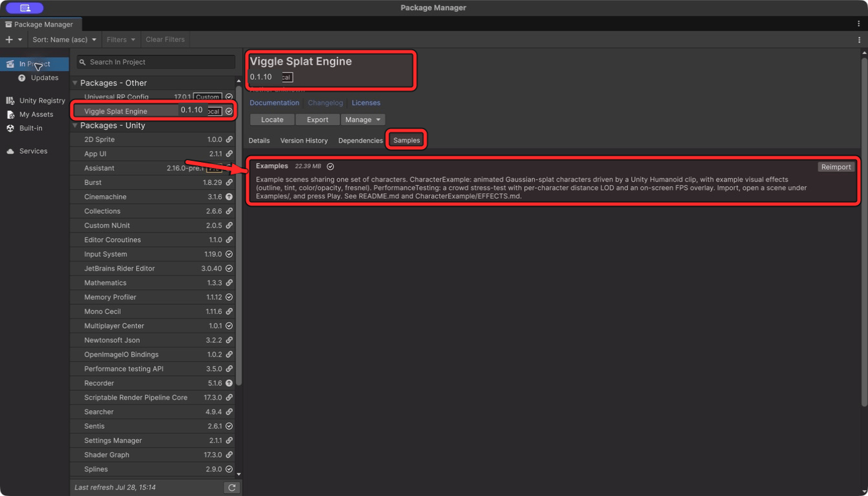Click the Unity Registry icon

click(10, 101)
